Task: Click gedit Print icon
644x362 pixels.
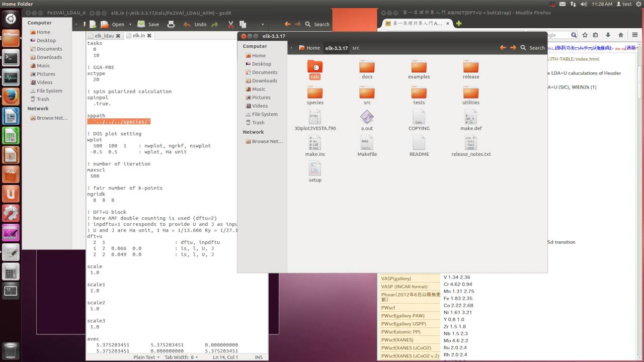Action: (x=171, y=24)
